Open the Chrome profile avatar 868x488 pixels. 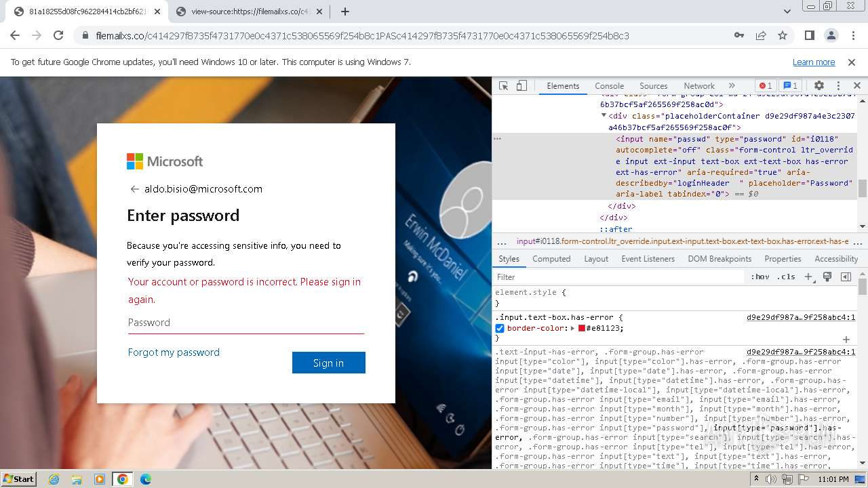coord(831,35)
